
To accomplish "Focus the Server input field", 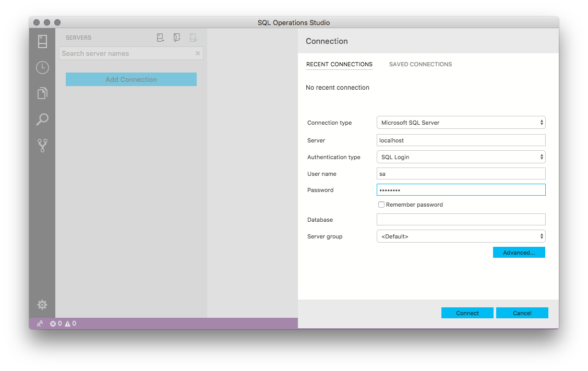I will point(461,140).
